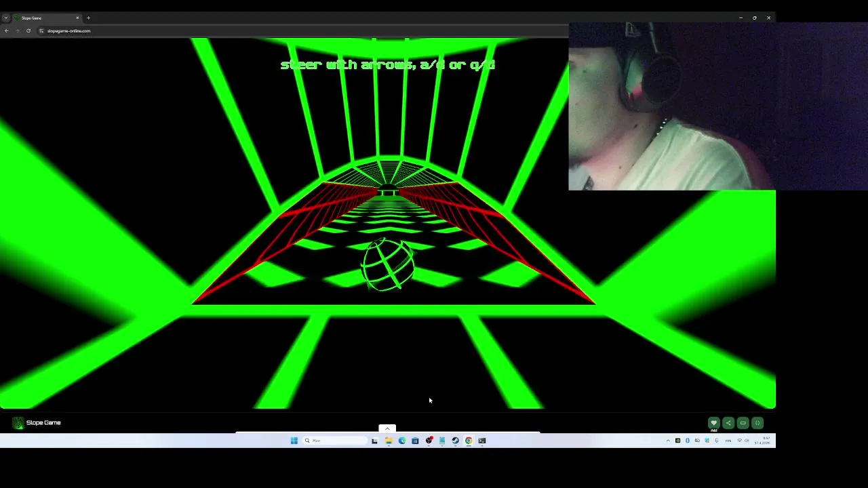This screenshot has width=868, height=488.
Task: Add the game to favorites with the heart icon
Action: pos(713,423)
